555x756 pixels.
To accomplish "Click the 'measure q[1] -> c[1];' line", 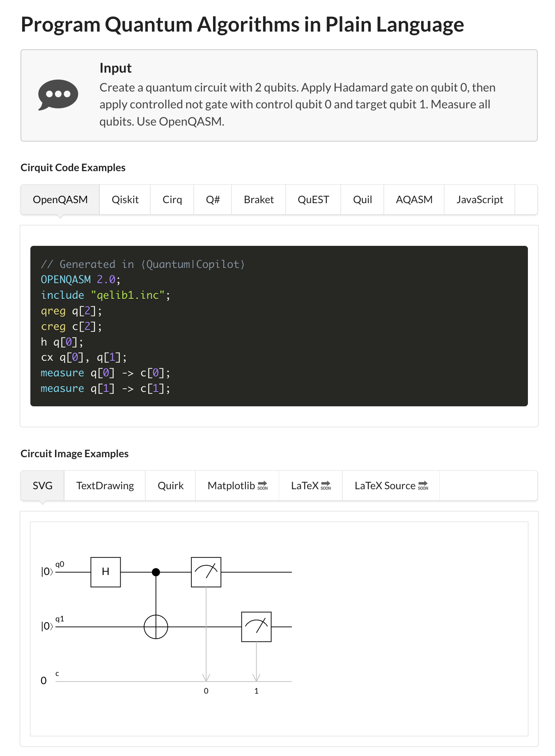I will (x=105, y=388).
